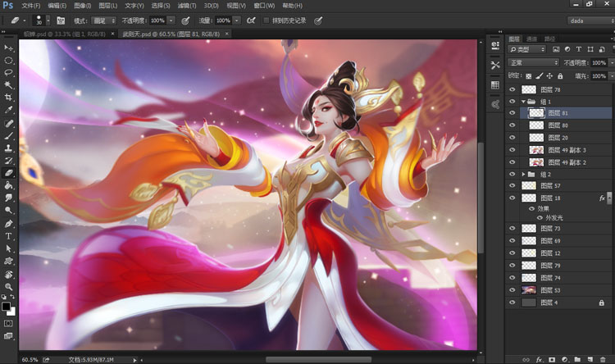Screen dimensions: 615x364
Task: Select the Horizontal Type tool
Action: 8,236
